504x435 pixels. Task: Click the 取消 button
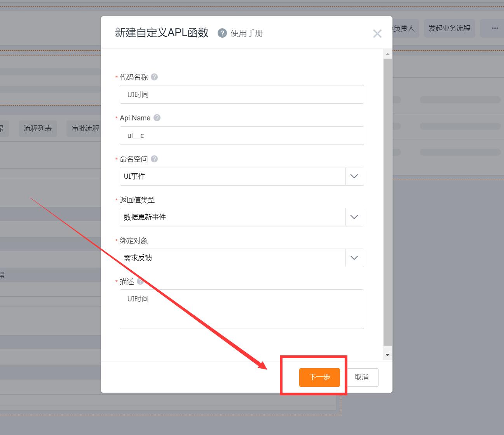point(362,377)
